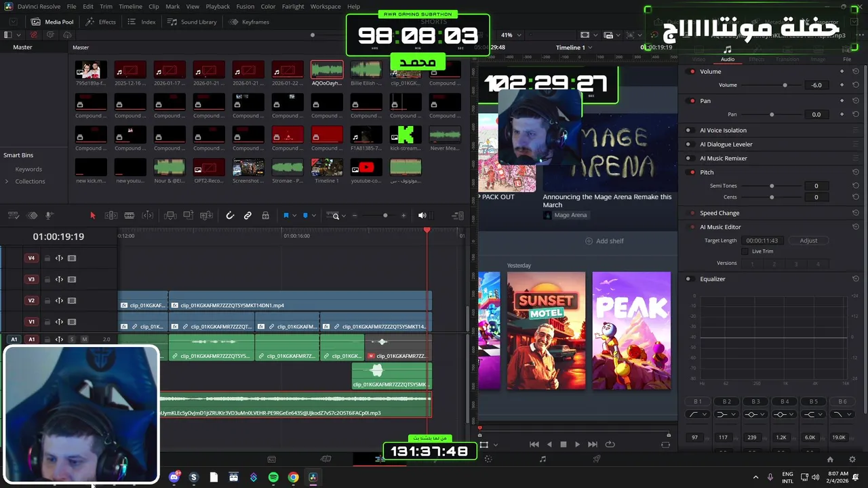The height and width of the screenshot is (488, 868).
Task: Mute monitor audio speaker icon
Action: point(422,216)
